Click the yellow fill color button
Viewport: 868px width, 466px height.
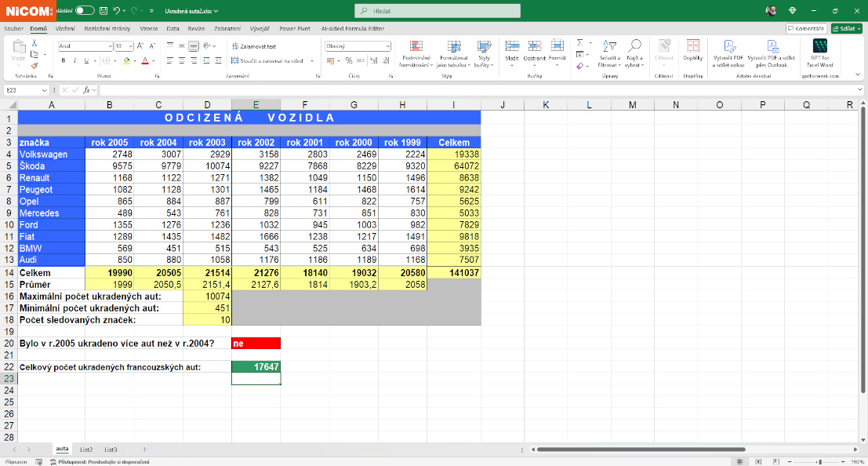coord(127,60)
